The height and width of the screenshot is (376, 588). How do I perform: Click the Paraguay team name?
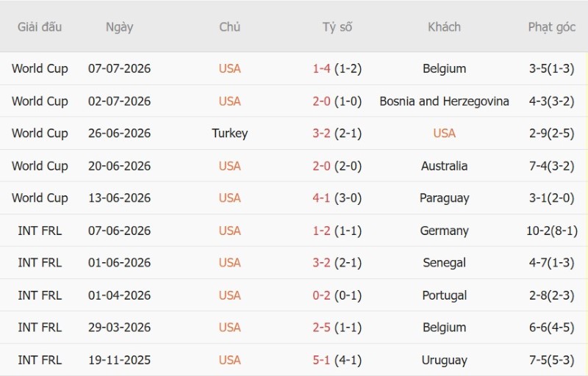[444, 198]
